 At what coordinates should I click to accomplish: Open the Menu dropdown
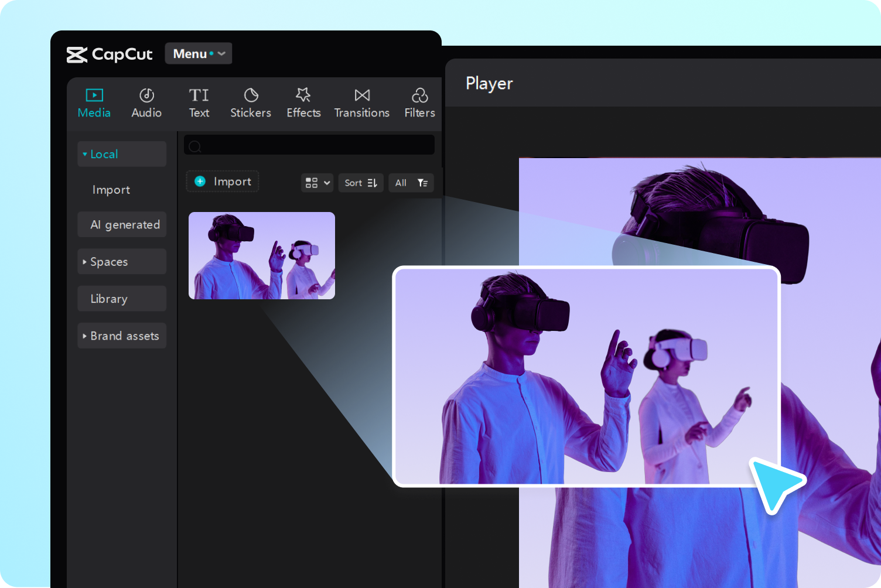click(x=198, y=53)
